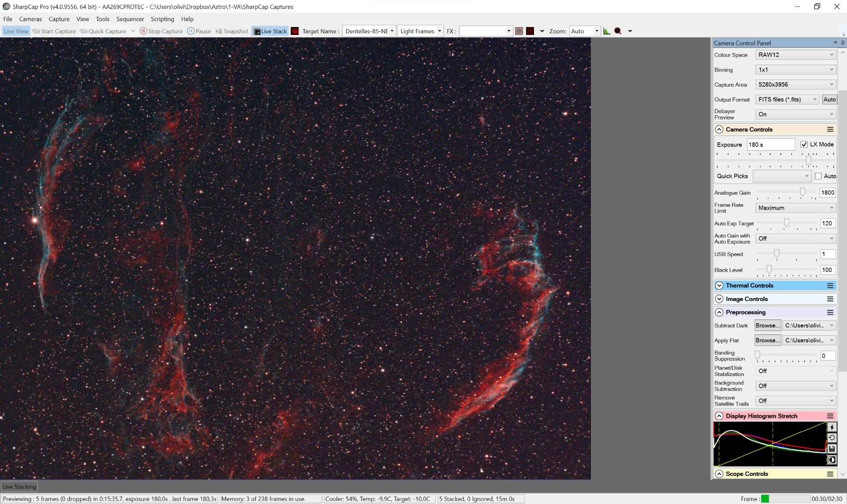Click the Live Stack toolbar button

click(x=270, y=31)
